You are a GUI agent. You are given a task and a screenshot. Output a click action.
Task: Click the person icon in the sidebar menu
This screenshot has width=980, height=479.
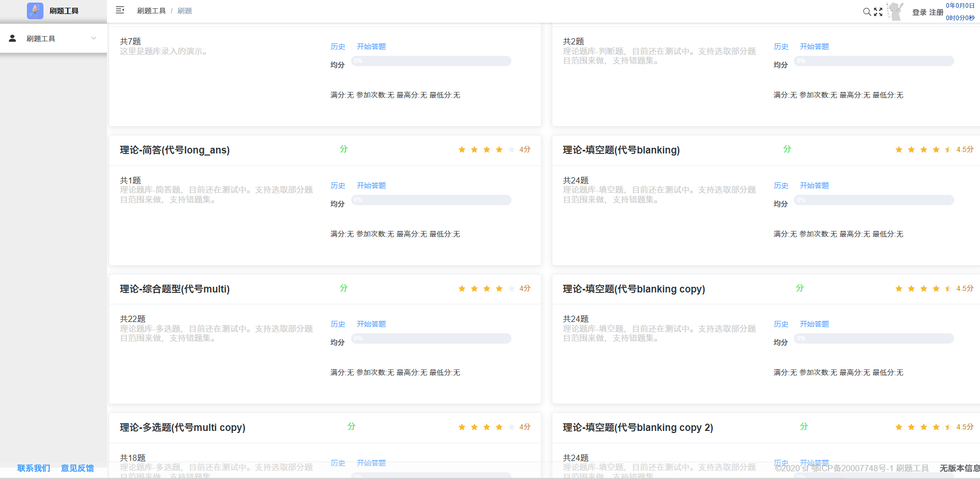13,38
